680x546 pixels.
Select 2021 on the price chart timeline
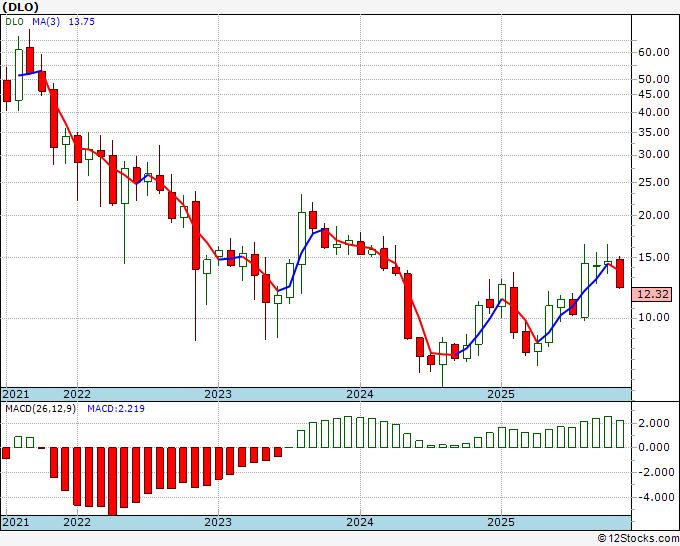click(x=16, y=394)
